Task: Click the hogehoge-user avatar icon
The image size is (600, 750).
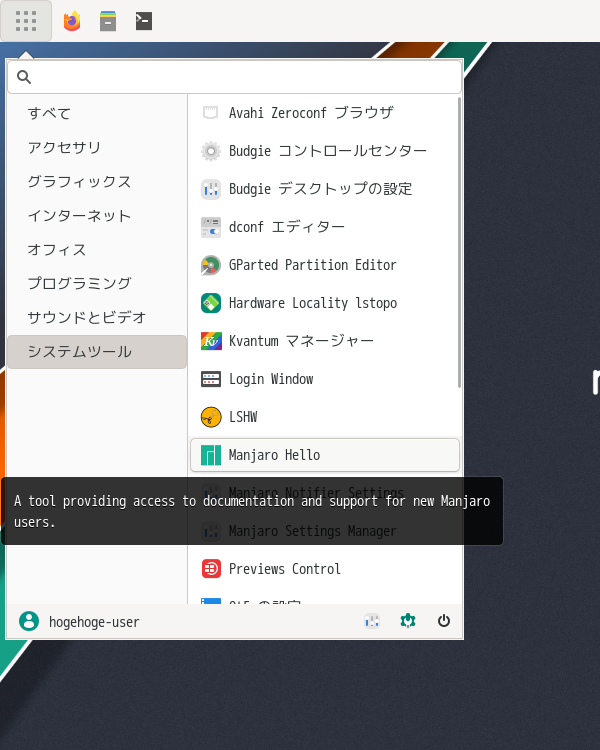Action: [x=29, y=621]
